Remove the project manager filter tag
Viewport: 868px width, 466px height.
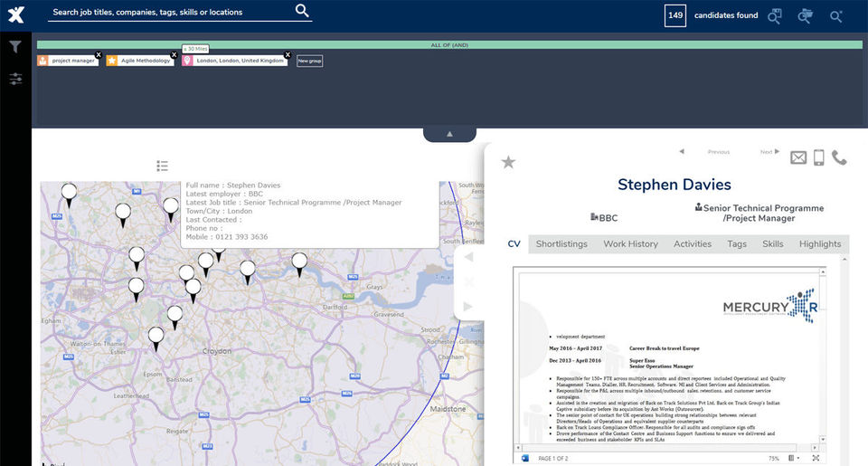[99, 55]
